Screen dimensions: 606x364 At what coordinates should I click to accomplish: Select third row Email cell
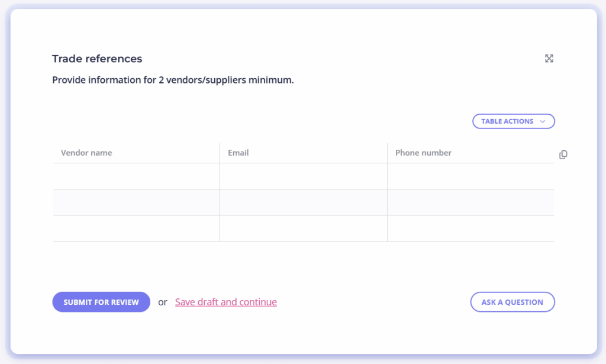[304, 228]
